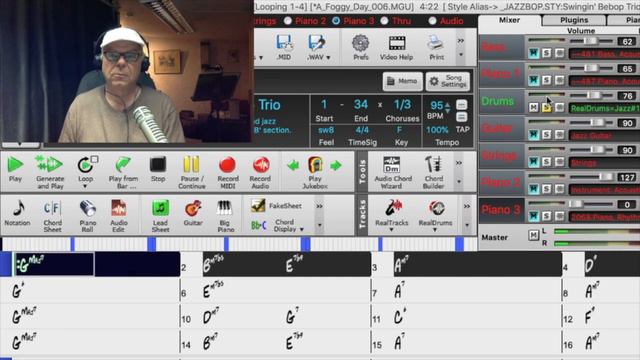Start playback with the Play button
The width and height of the screenshot is (640, 360).
tap(15, 169)
